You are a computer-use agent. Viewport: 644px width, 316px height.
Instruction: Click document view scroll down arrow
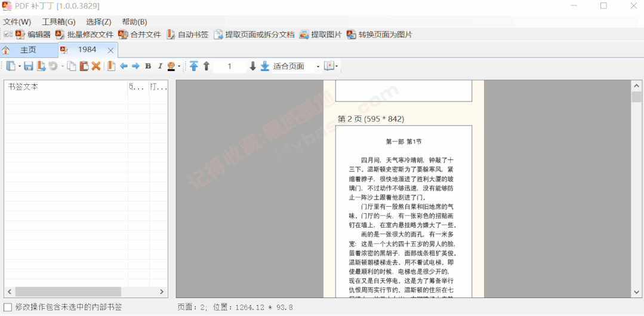coord(637,292)
